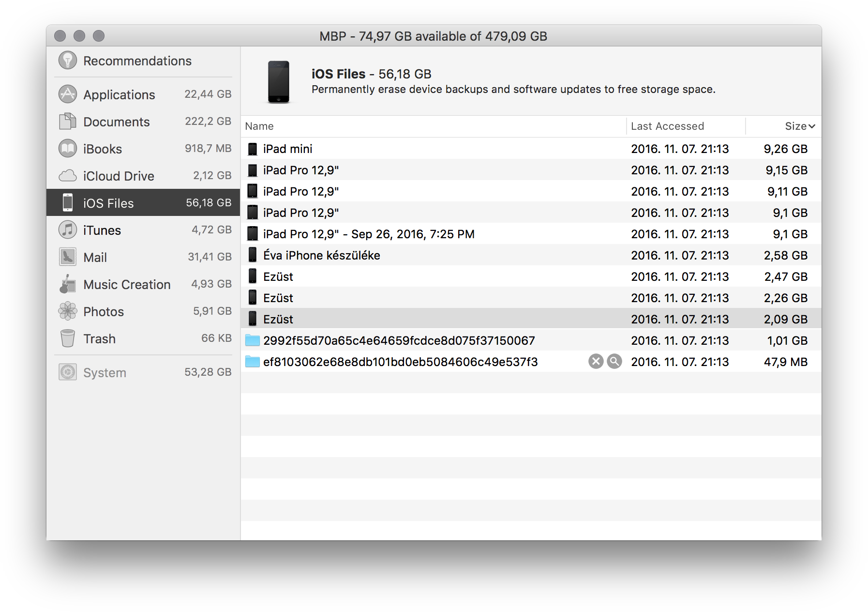This screenshot has width=868, height=612.
Task: Click iPad Pro Sep 26, 2016, 7:25 PM name
Action: point(369,234)
